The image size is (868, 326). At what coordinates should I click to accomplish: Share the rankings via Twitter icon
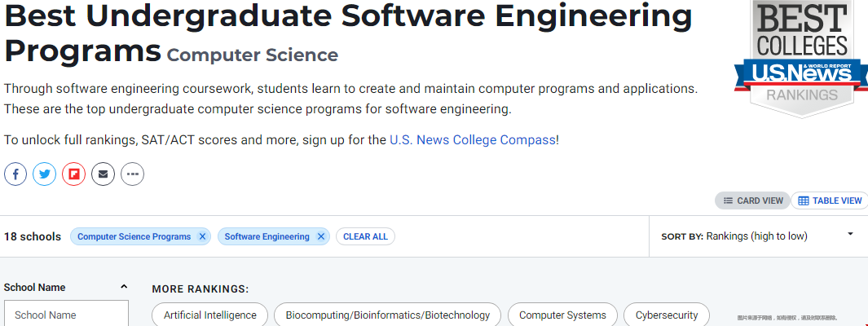point(45,174)
